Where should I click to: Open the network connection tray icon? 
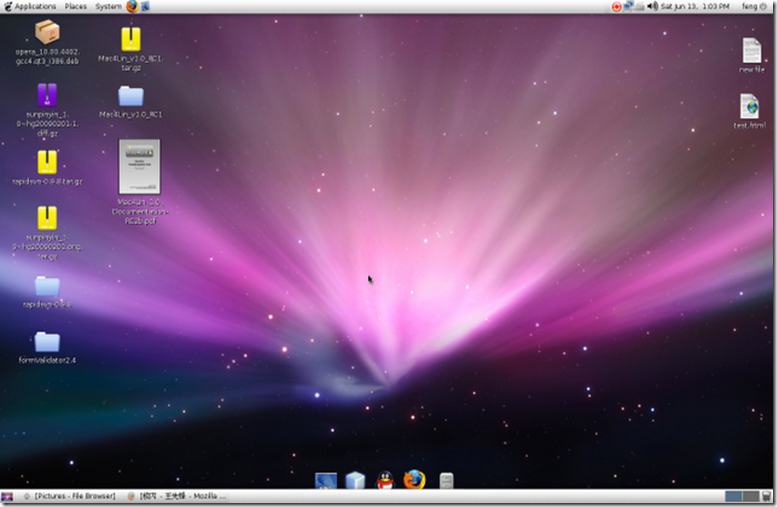pyautogui.click(x=628, y=6)
